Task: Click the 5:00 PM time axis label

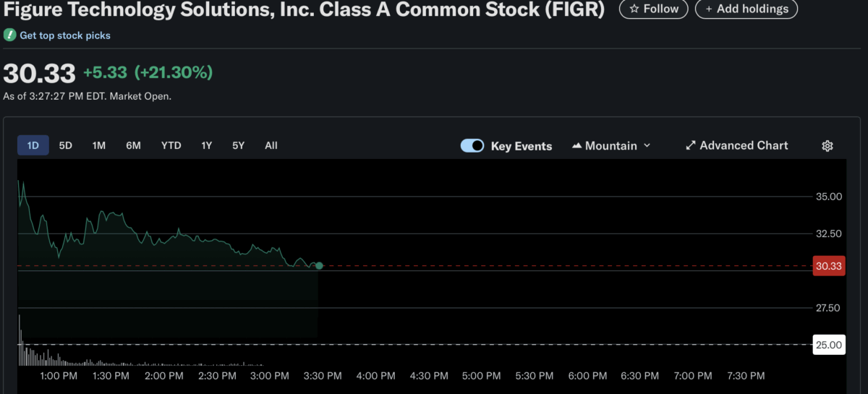Action: pyautogui.click(x=482, y=376)
